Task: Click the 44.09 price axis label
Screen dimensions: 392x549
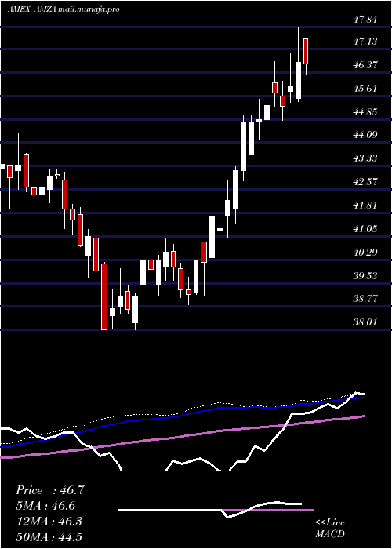Action: click(365, 135)
